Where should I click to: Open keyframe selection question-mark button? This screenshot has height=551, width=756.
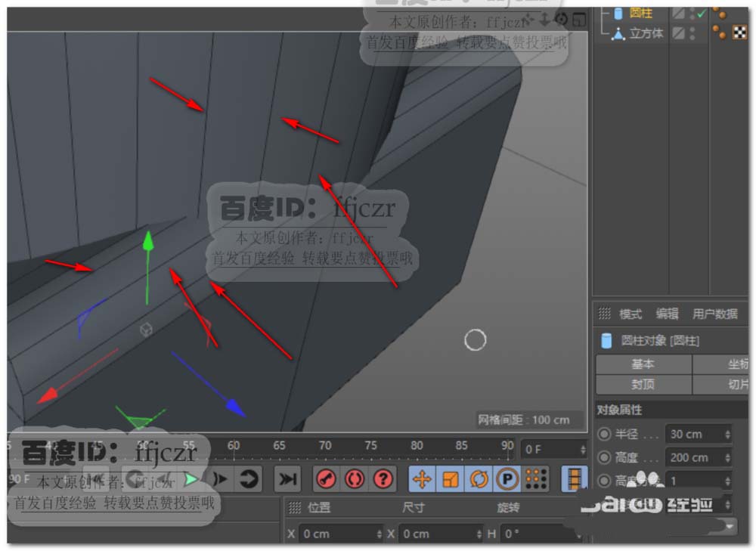pos(383,479)
